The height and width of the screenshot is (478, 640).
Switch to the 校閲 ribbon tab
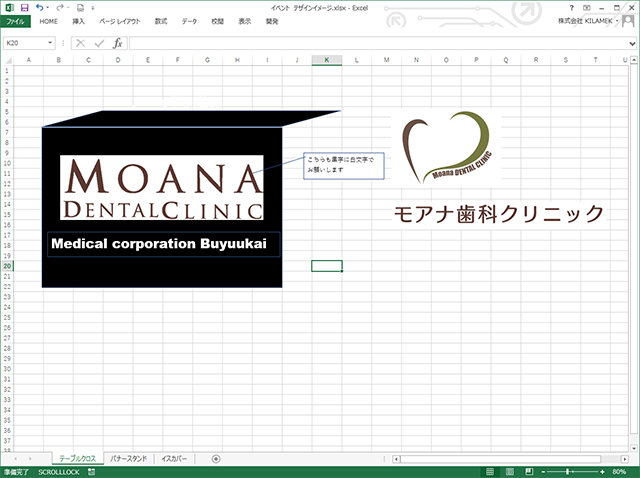tap(218, 21)
